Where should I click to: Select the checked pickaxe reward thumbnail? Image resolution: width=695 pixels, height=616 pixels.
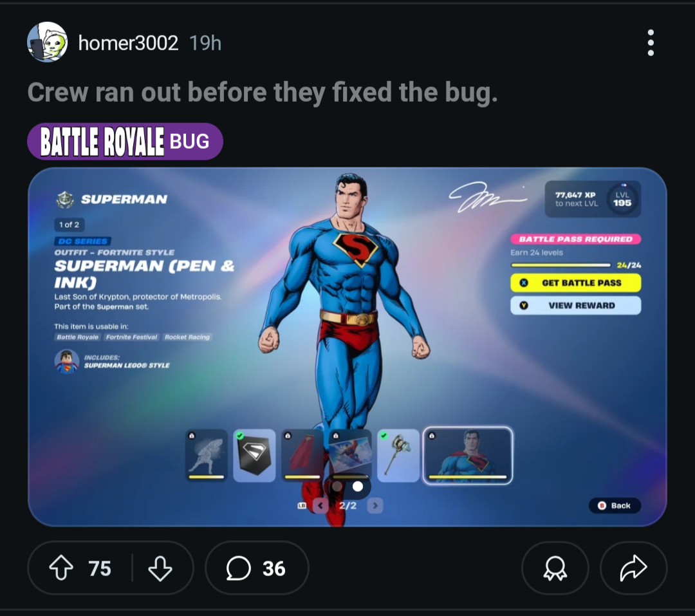click(398, 456)
